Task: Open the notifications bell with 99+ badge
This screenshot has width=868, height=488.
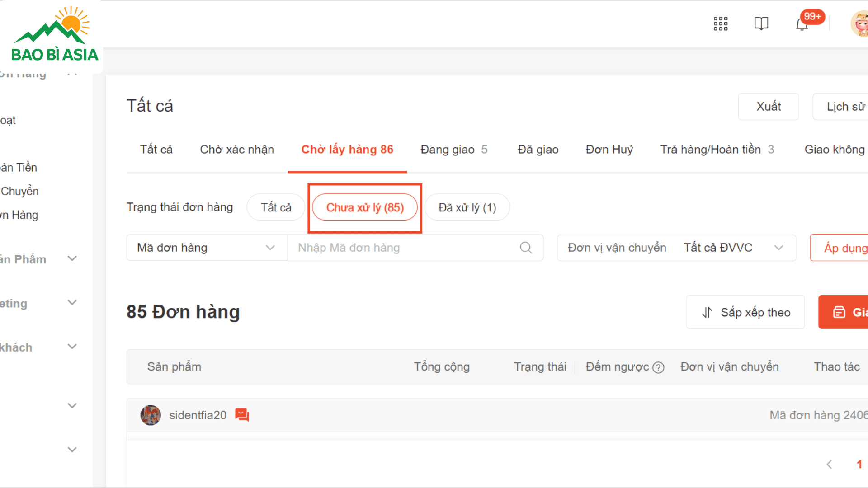Action: pos(802,24)
